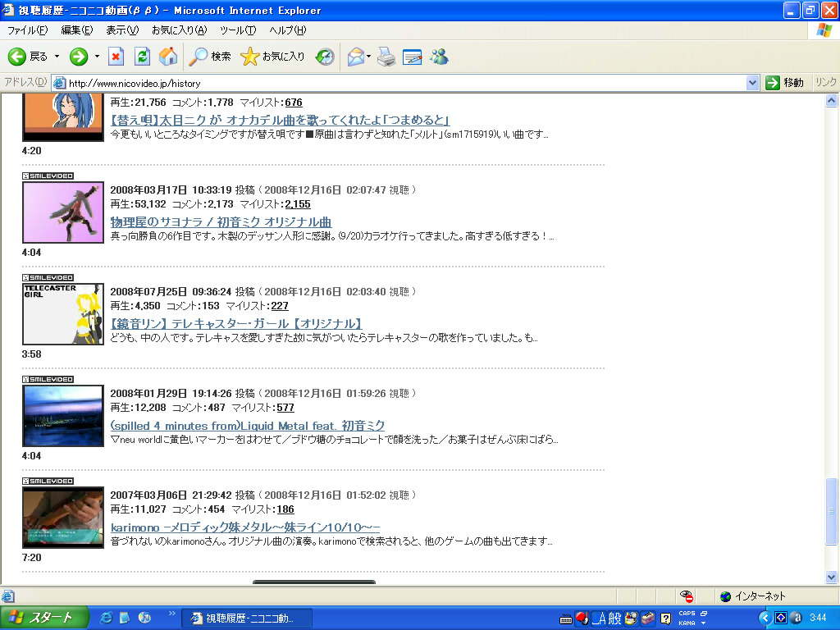Click the Show Desktop quick launch icon
The image size is (840, 630).
[x=125, y=619]
